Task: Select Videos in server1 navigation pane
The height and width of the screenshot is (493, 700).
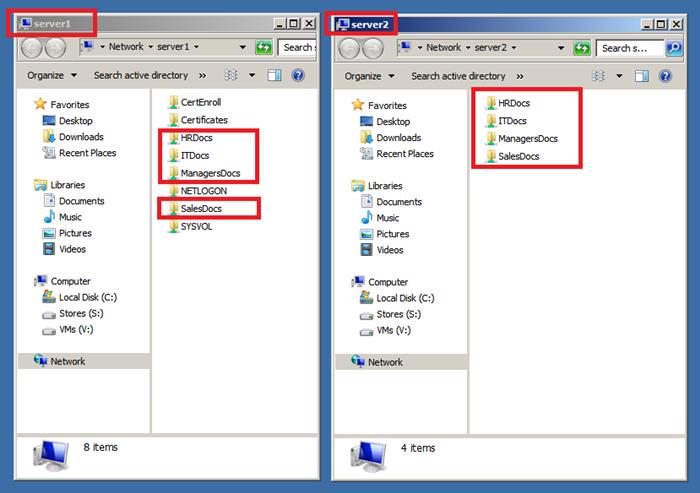Action: coord(64,249)
